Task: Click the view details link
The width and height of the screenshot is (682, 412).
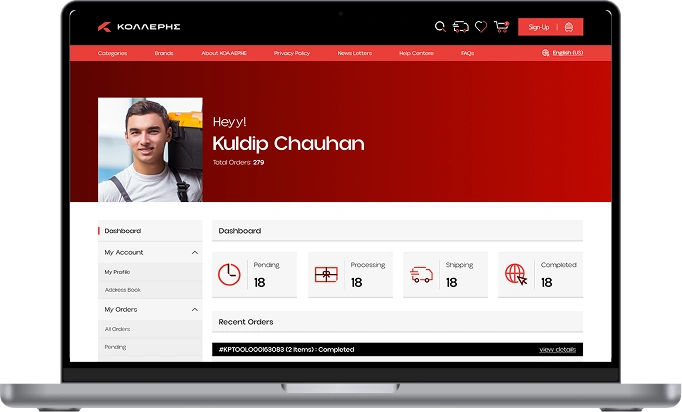Action: [557, 350]
